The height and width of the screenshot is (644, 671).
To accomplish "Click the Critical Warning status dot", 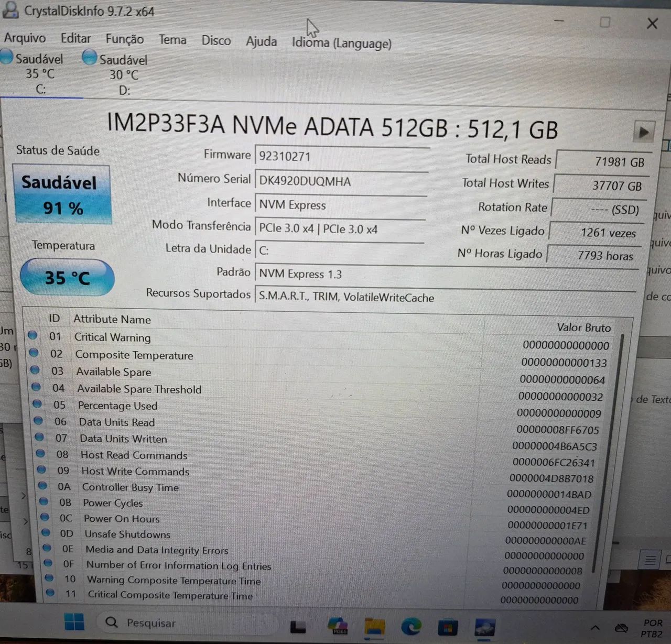I will 33,335.
